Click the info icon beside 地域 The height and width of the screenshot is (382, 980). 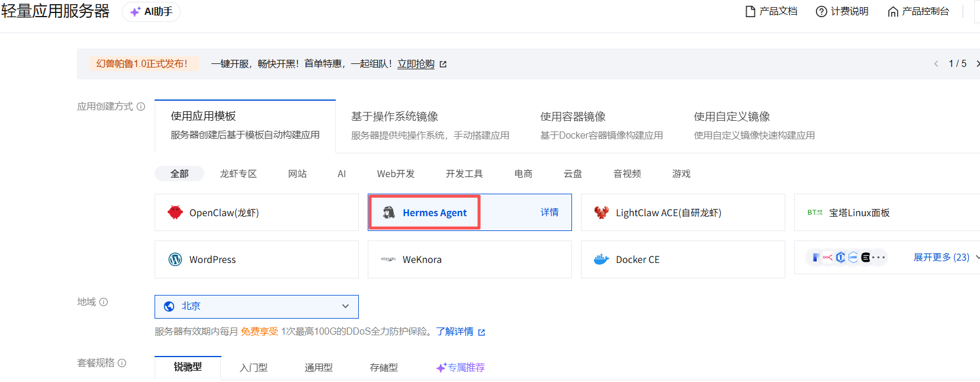pyautogui.click(x=104, y=302)
